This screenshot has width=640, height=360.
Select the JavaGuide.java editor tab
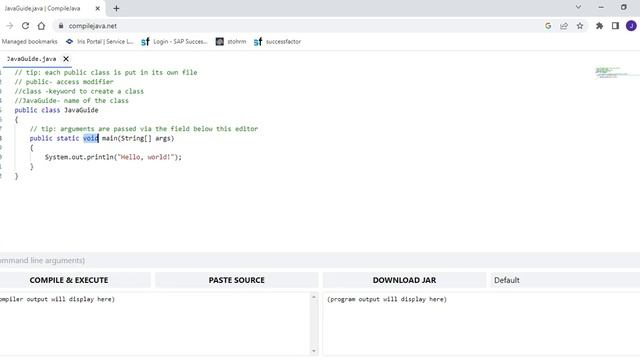(x=31, y=59)
